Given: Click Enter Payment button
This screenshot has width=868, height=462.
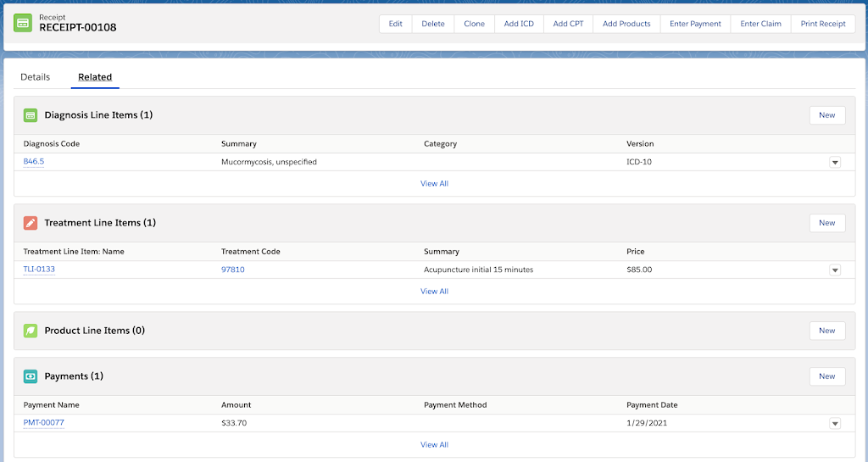Looking at the screenshot, I should 695,24.
